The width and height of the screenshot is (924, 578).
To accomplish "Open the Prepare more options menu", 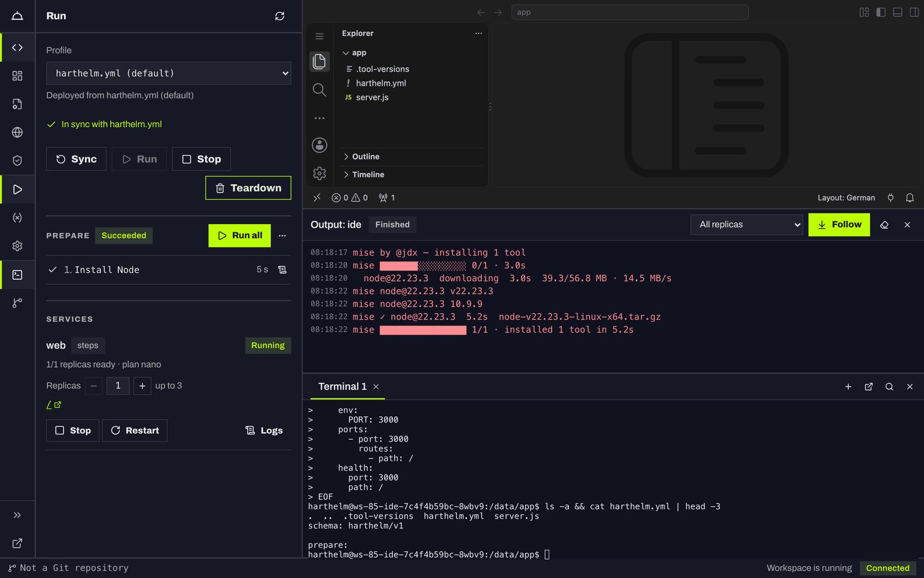I will pyautogui.click(x=282, y=236).
